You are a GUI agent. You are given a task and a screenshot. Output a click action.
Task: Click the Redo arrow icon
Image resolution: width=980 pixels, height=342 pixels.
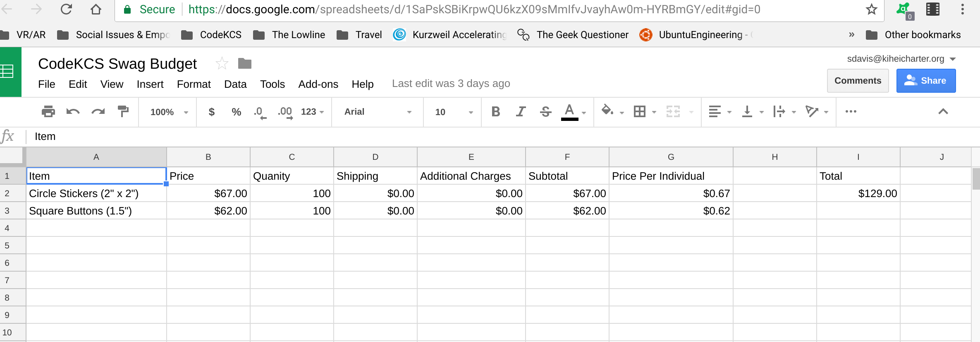pos(98,112)
